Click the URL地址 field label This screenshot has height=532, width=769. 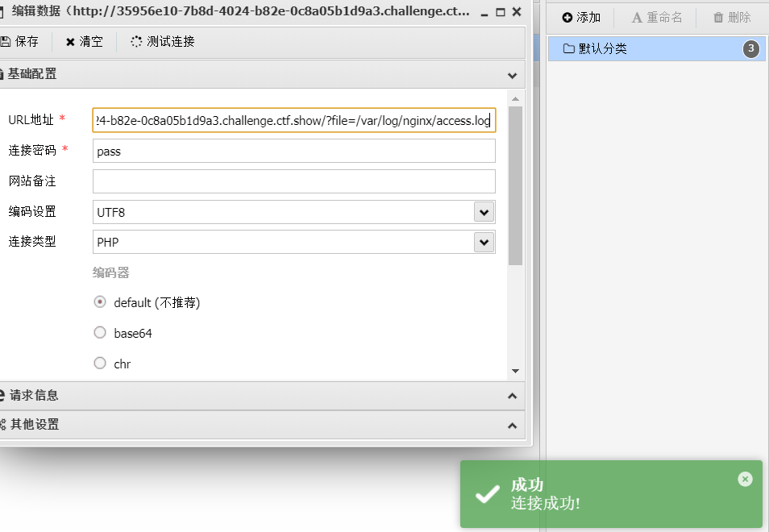coord(31,119)
